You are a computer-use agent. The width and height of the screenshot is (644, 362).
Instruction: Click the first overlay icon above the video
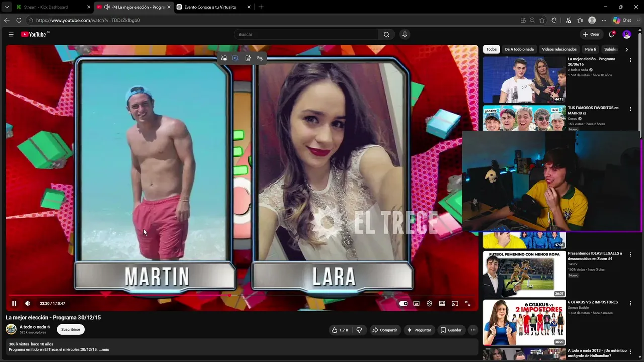pyautogui.click(x=224, y=58)
